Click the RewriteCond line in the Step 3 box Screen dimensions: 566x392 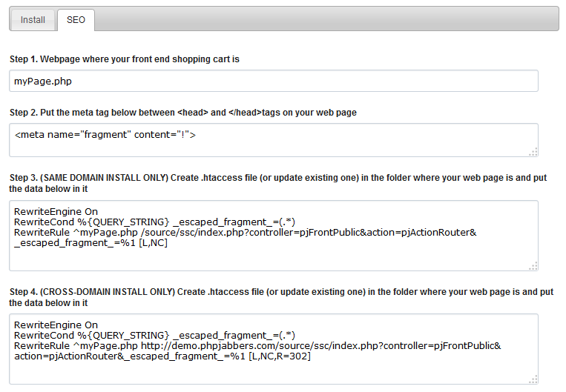pos(154,222)
